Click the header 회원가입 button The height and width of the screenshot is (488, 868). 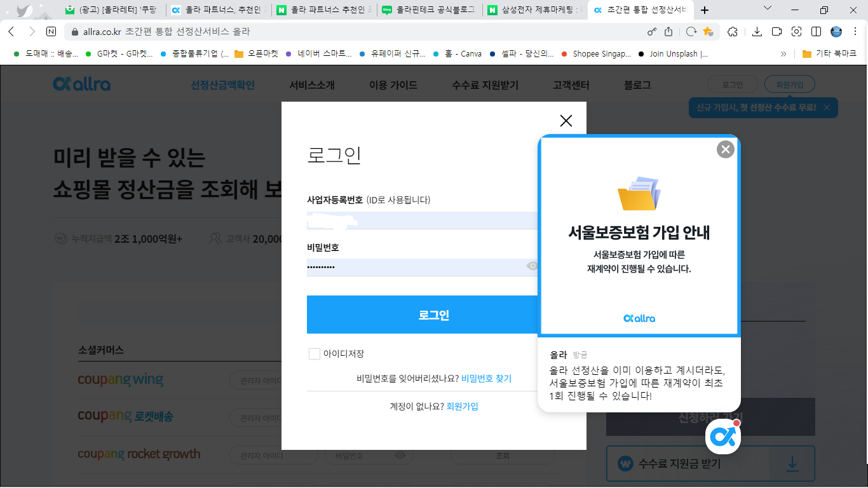[790, 85]
